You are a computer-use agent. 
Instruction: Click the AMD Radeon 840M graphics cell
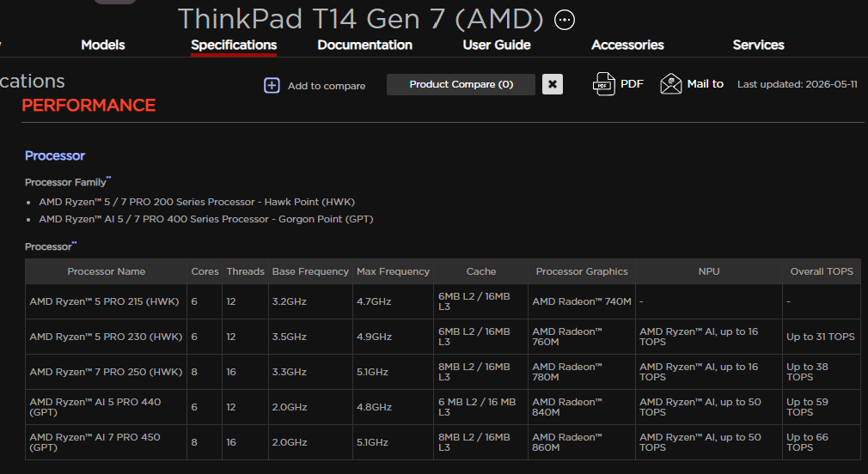582,407
